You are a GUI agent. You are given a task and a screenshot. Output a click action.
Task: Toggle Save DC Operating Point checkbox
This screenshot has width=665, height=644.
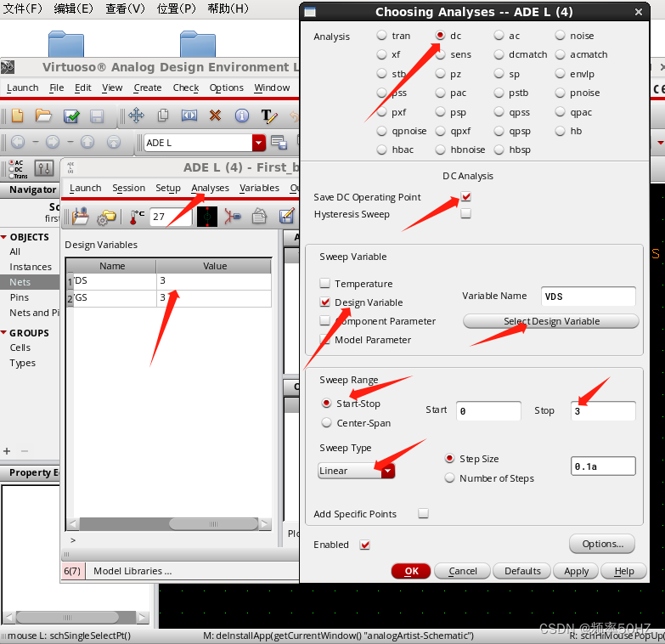[x=465, y=196]
